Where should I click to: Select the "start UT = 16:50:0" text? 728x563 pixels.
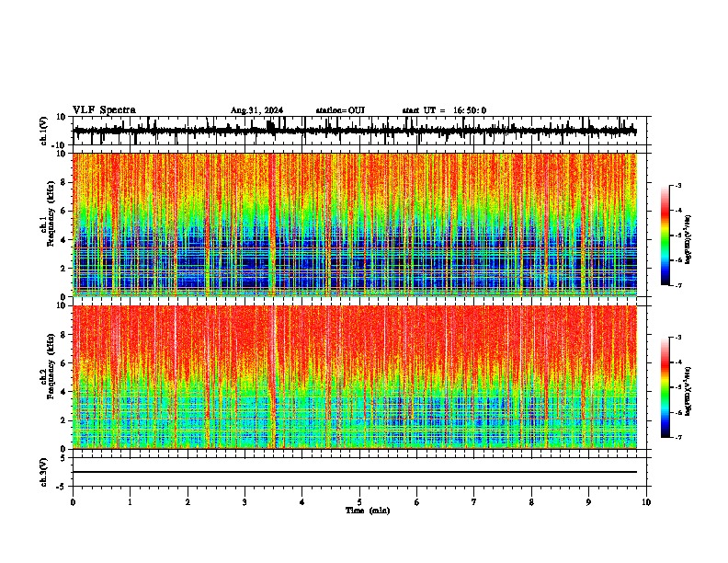click(444, 110)
